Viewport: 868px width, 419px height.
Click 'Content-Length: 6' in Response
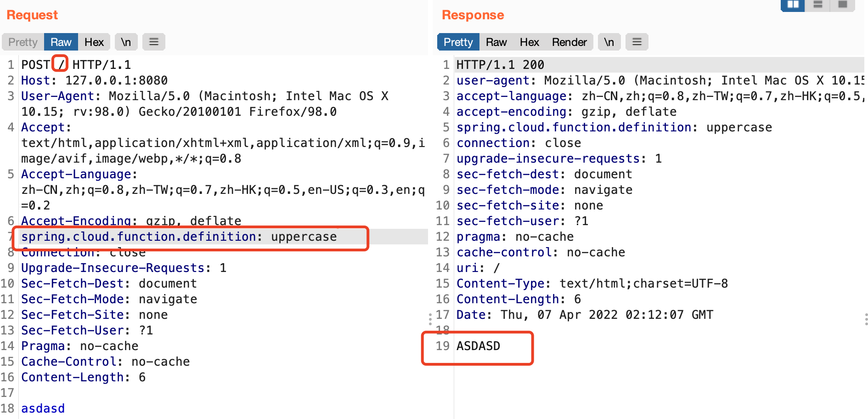click(x=519, y=299)
